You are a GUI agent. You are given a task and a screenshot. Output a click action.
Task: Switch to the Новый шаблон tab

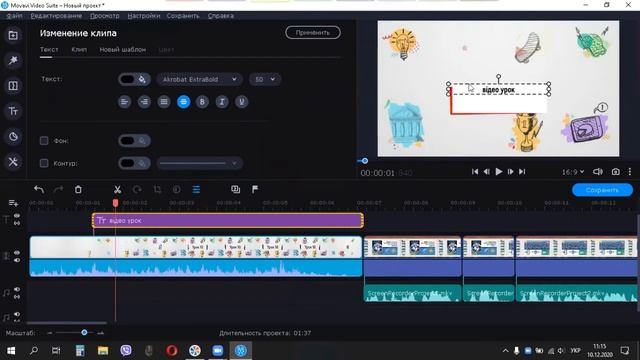122,49
